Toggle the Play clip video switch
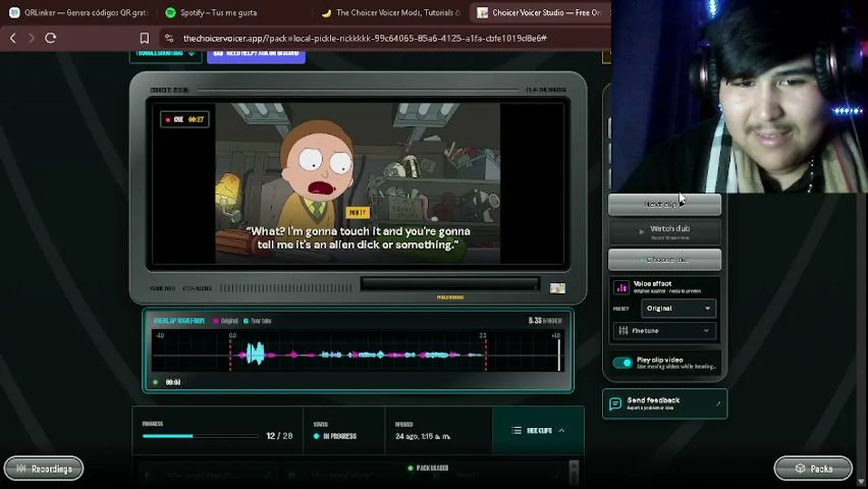The image size is (868, 489). tap(622, 363)
